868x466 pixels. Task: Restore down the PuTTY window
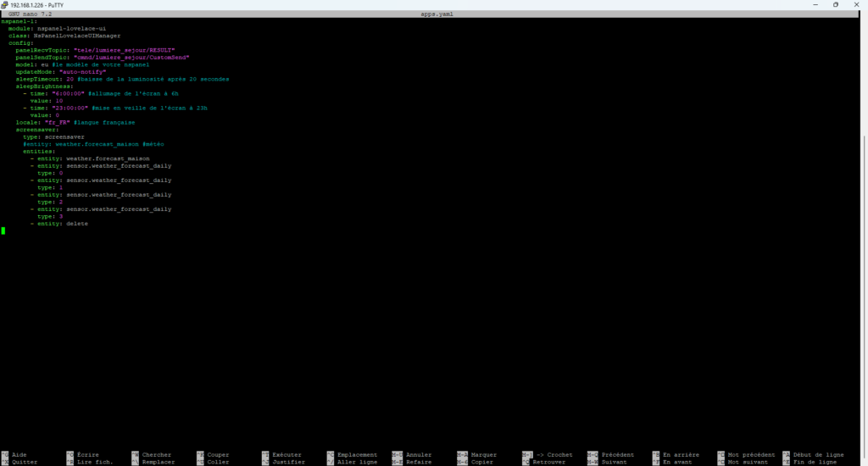(836, 4)
